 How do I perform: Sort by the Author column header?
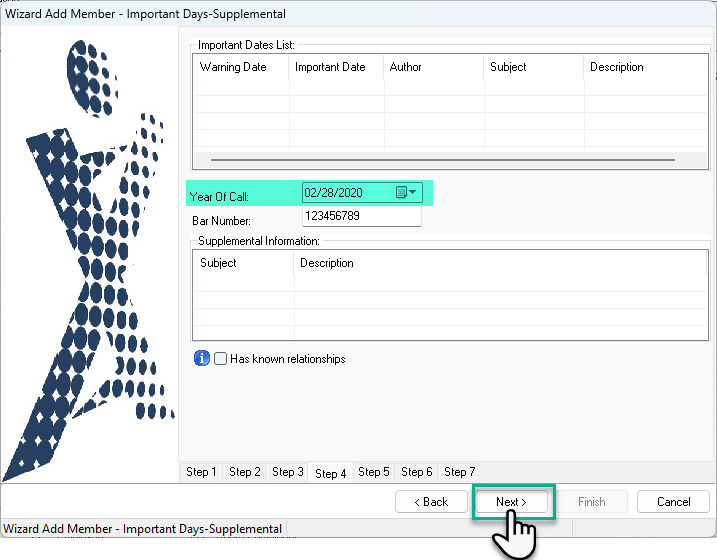(433, 67)
